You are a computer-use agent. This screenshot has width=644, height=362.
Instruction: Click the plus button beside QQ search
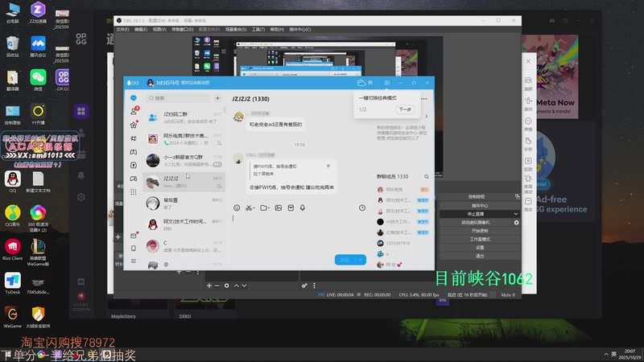pyautogui.click(x=217, y=98)
